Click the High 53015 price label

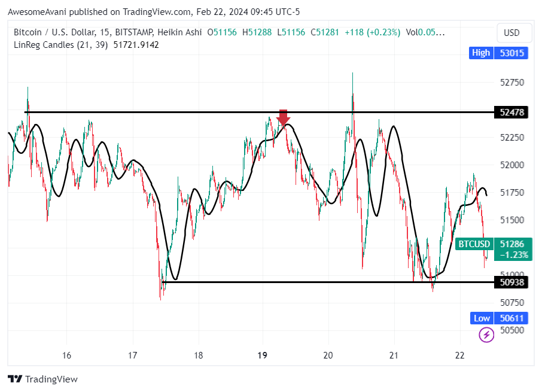(498, 53)
